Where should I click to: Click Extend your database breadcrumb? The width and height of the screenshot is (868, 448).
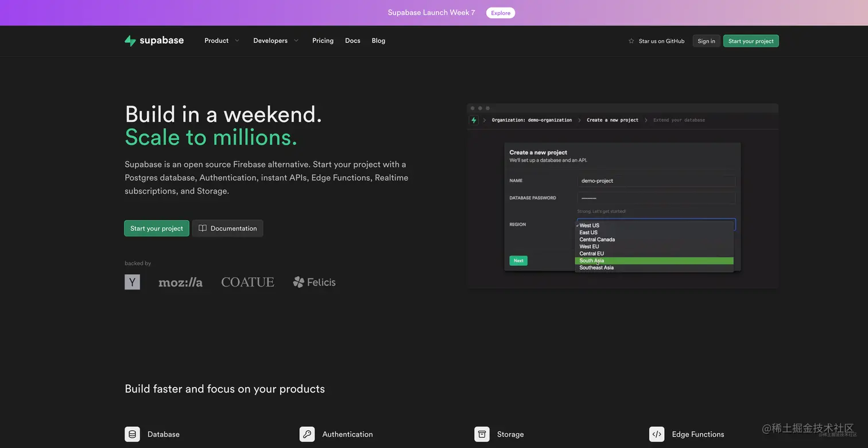[679, 120]
